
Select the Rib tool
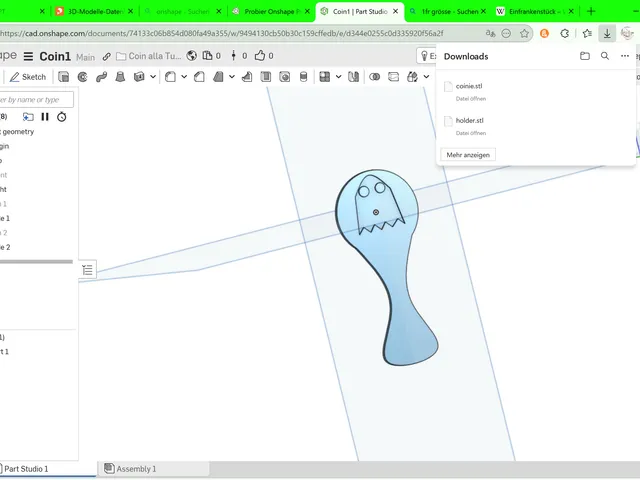247,77
